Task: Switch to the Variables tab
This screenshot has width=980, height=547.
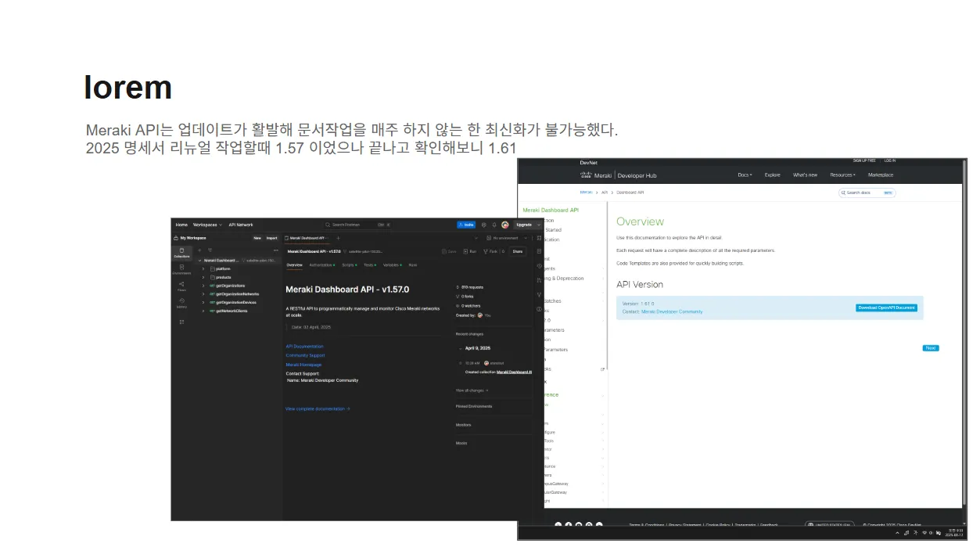Action: pyautogui.click(x=392, y=265)
